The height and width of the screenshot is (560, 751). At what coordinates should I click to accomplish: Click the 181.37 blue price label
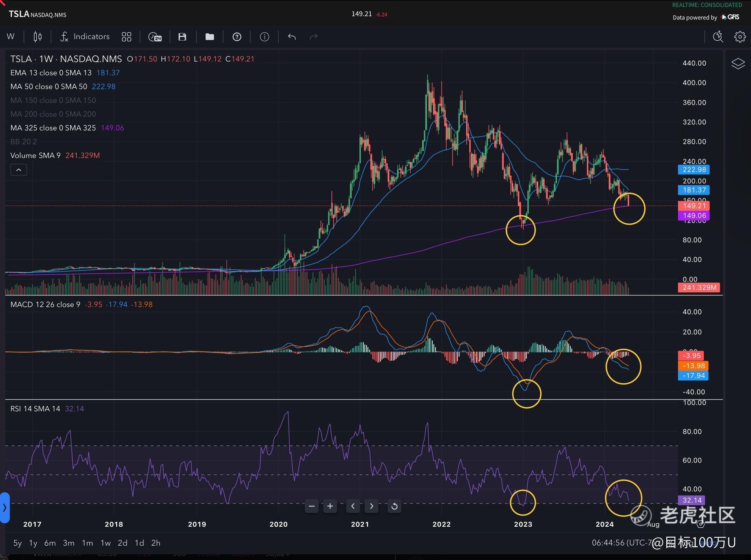pyautogui.click(x=694, y=190)
